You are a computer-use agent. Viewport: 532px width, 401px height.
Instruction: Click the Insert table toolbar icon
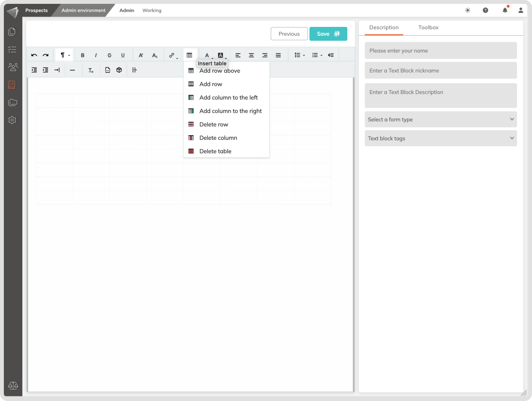tap(189, 55)
